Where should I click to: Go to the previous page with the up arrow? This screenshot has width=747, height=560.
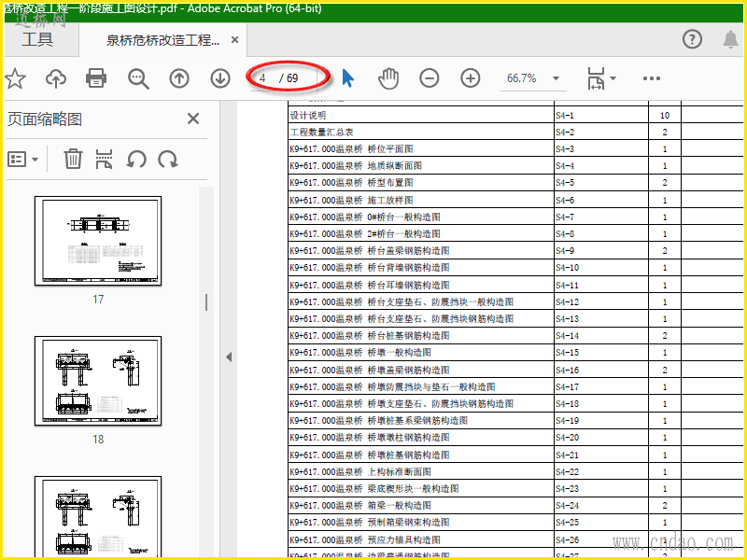click(179, 78)
